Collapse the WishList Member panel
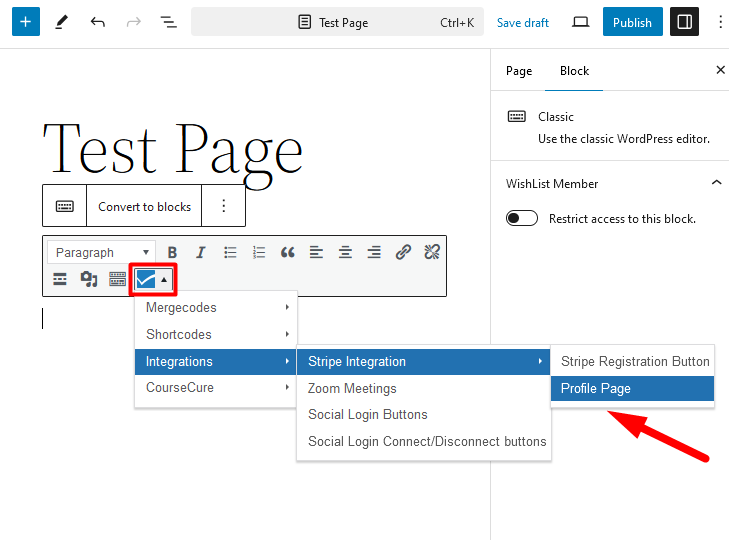Image resolution: width=729 pixels, height=540 pixels. pos(716,183)
